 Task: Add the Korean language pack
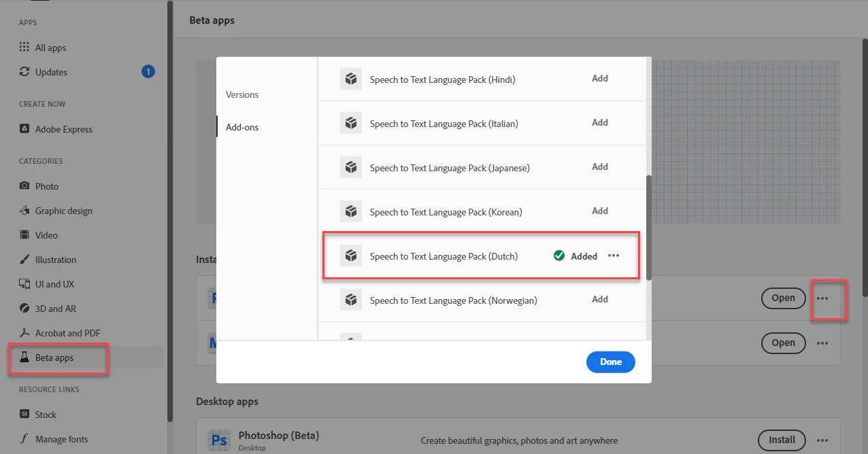click(x=600, y=211)
